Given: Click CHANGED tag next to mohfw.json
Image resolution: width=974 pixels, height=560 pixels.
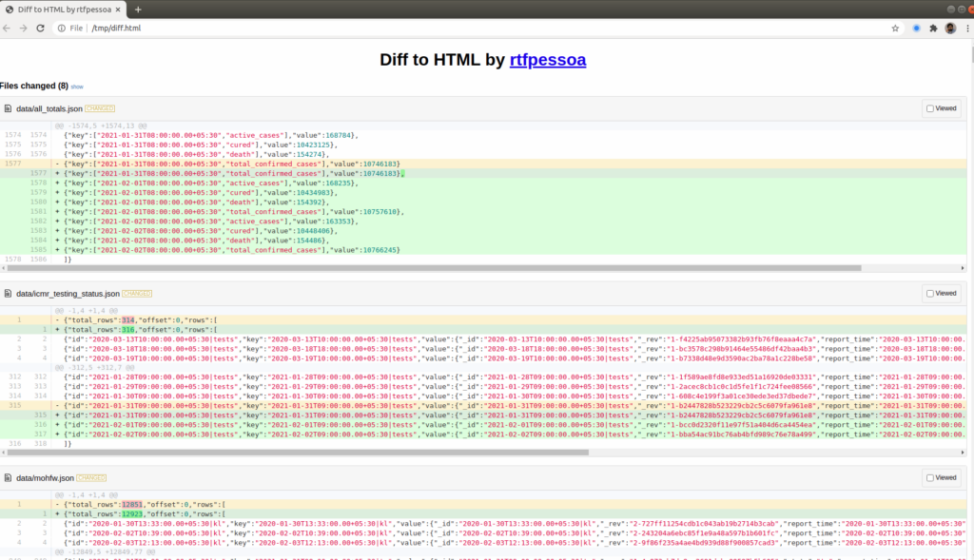Looking at the screenshot, I should tap(91, 478).
